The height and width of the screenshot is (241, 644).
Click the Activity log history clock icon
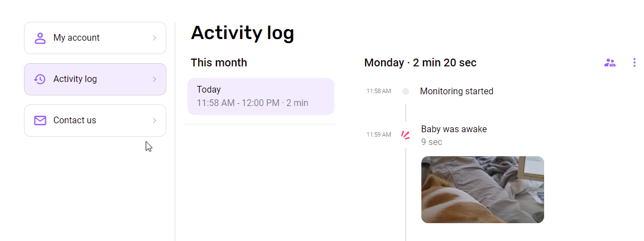(40, 79)
